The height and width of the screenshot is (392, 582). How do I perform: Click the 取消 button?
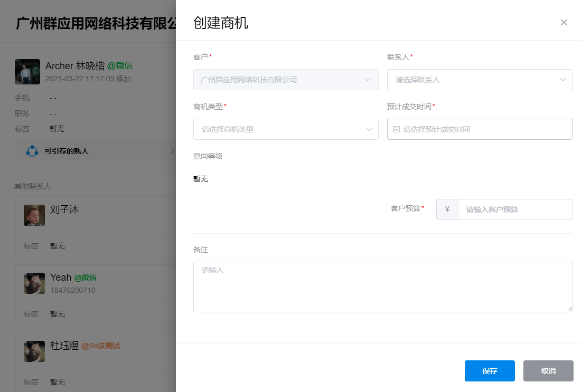[x=548, y=371]
